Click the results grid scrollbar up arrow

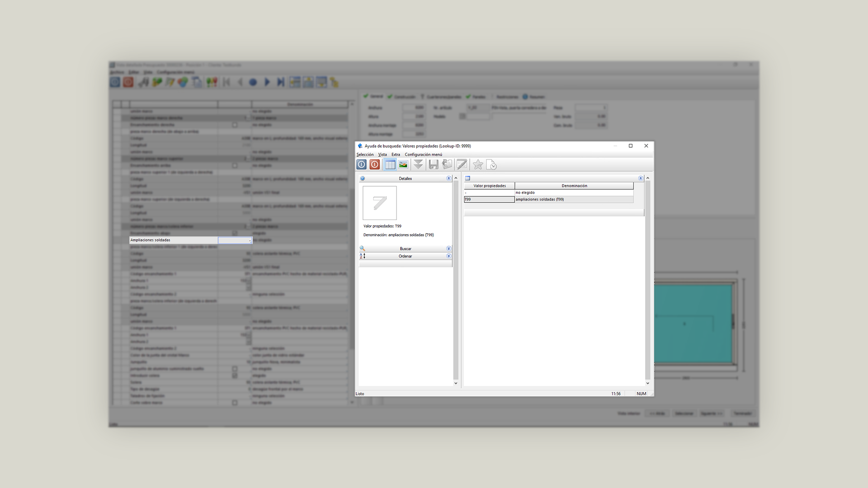coord(648,178)
